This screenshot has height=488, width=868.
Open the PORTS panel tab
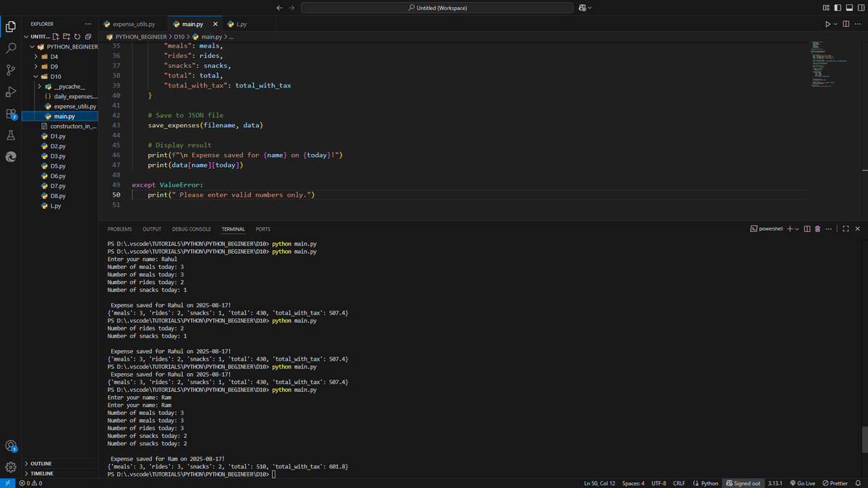point(263,229)
